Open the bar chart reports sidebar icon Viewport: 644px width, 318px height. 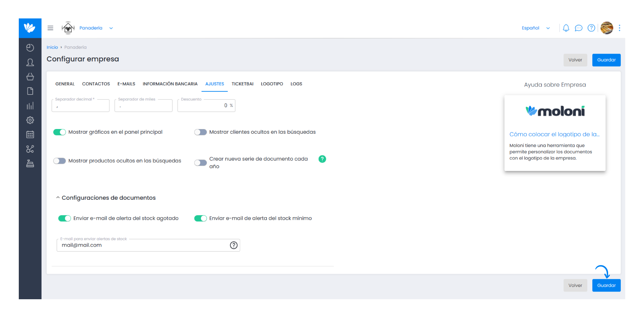30,106
